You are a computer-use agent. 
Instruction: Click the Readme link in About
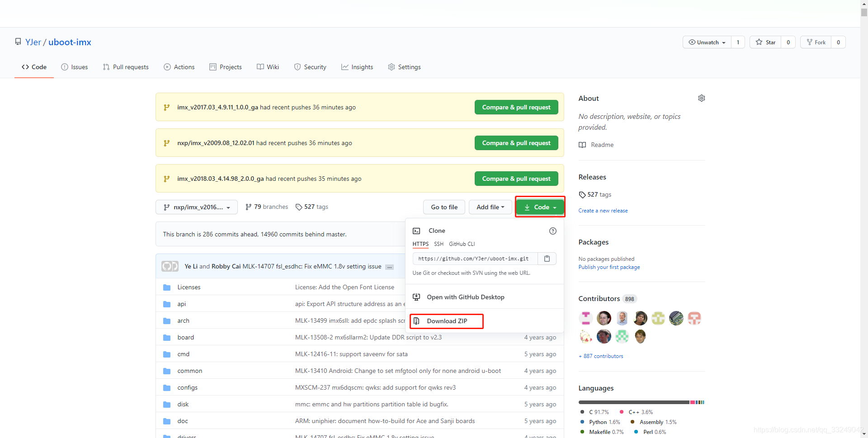pyautogui.click(x=602, y=145)
